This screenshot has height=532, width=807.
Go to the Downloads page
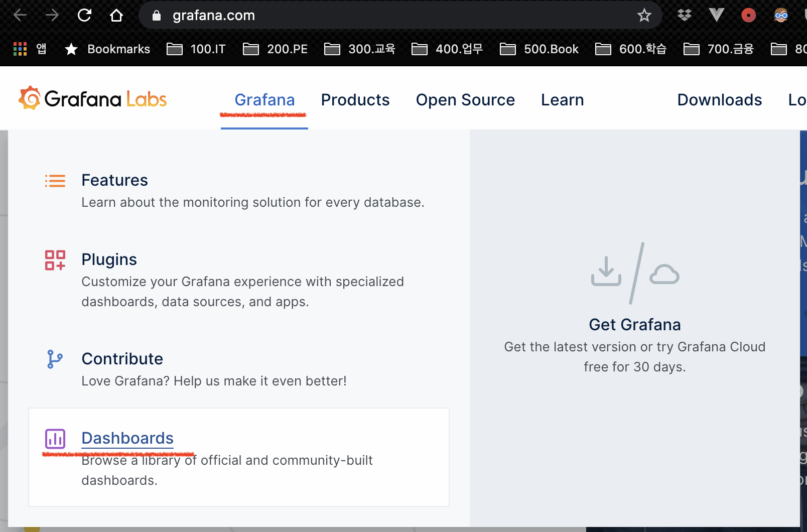[720, 100]
